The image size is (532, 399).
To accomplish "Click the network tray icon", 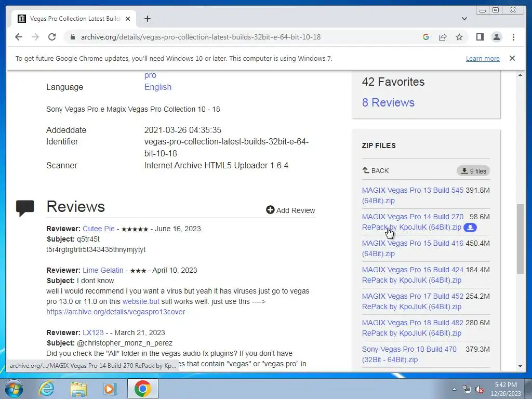I will tap(467, 389).
